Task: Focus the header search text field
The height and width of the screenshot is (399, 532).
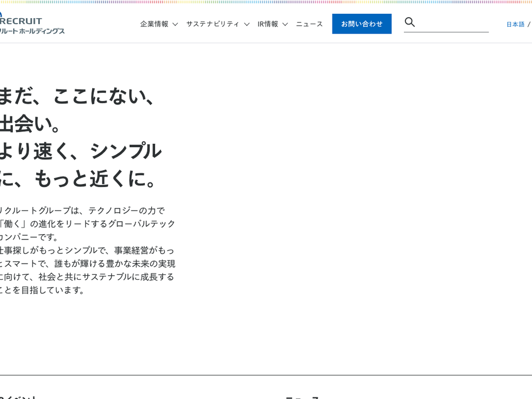Action: 452,23
